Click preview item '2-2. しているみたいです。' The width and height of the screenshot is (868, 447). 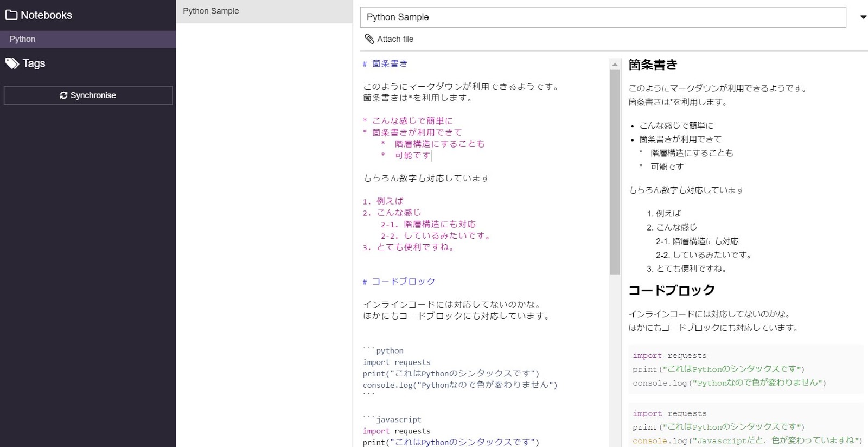coord(704,254)
